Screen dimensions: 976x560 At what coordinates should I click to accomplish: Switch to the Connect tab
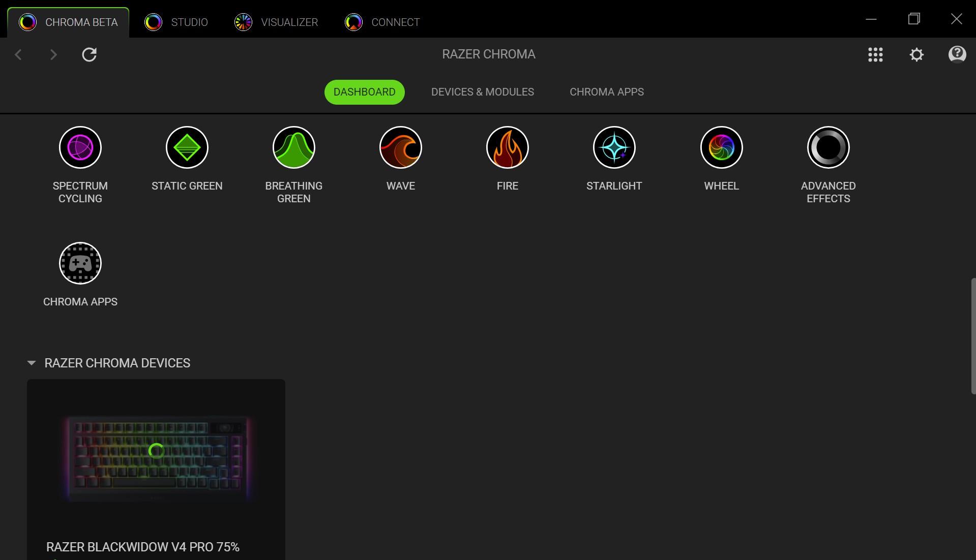(x=382, y=22)
